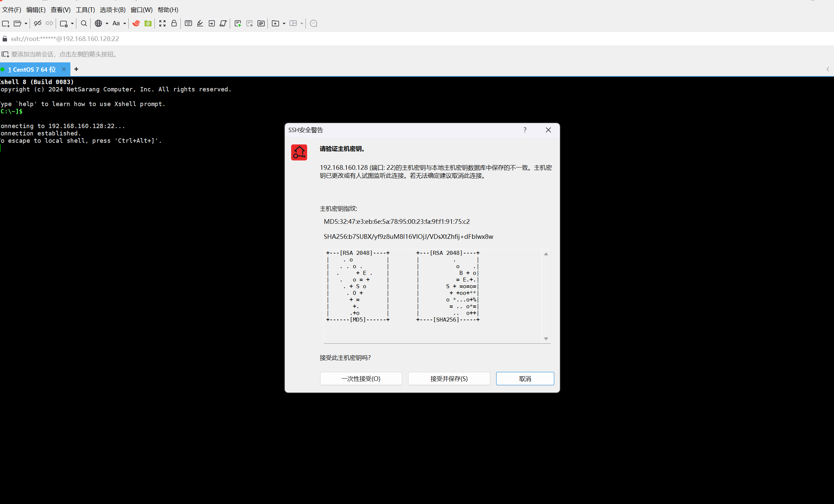Open the Find search tool
The image size is (834, 504).
pyautogui.click(x=83, y=23)
